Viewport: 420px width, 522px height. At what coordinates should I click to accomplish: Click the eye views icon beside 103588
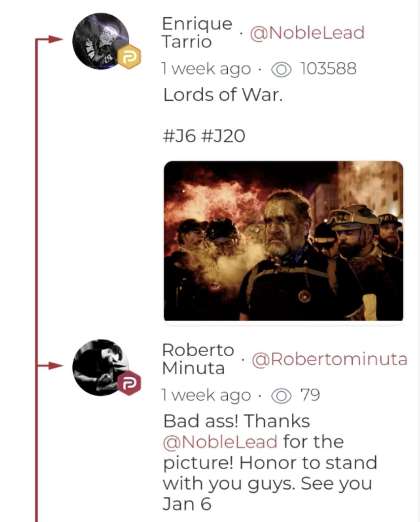pyautogui.click(x=281, y=69)
